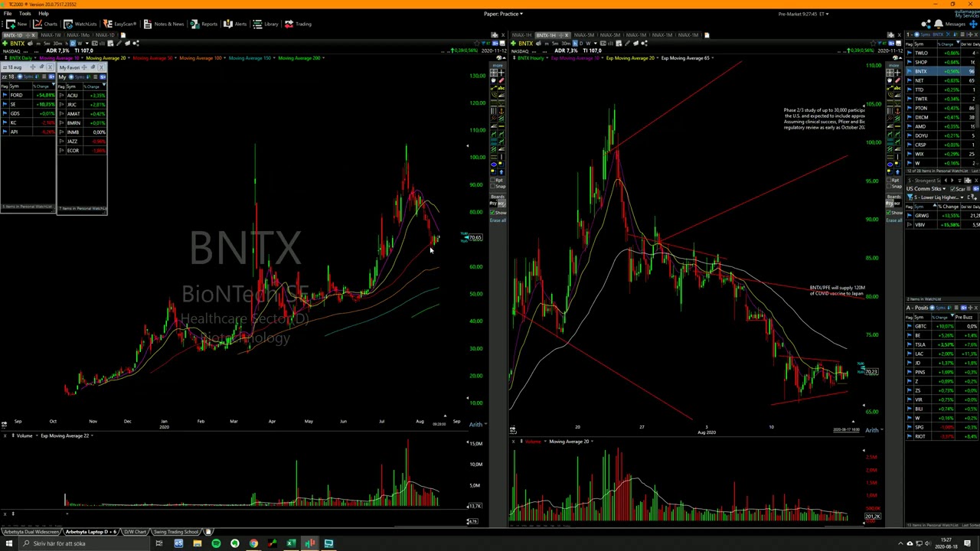
Task: Open the Help menu
Action: [x=44, y=14]
